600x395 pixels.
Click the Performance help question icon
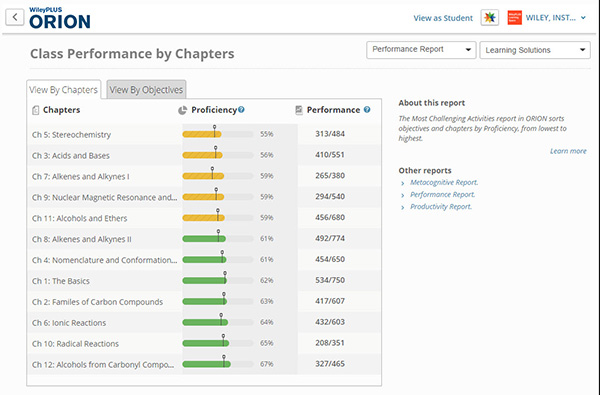click(367, 109)
